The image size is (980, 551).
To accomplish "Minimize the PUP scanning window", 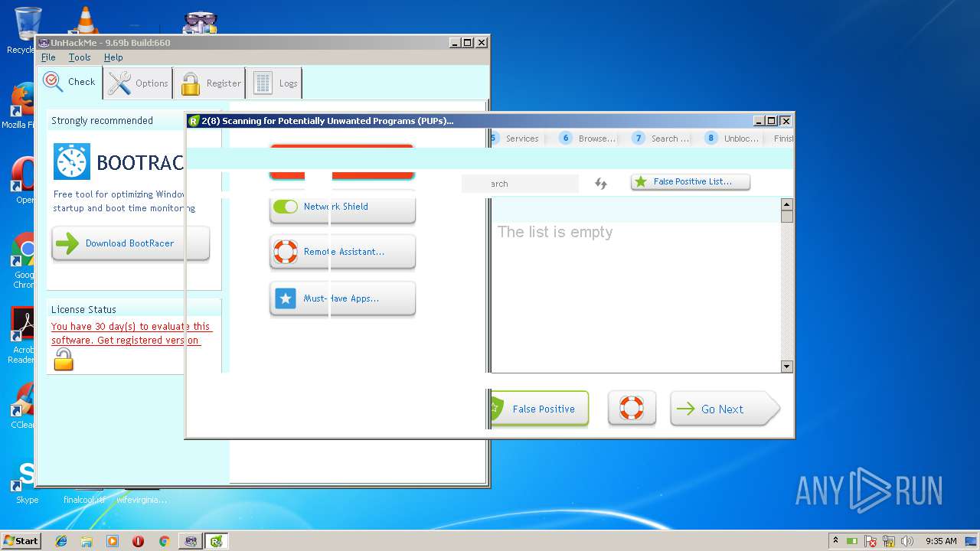I will [x=759, y=121].
